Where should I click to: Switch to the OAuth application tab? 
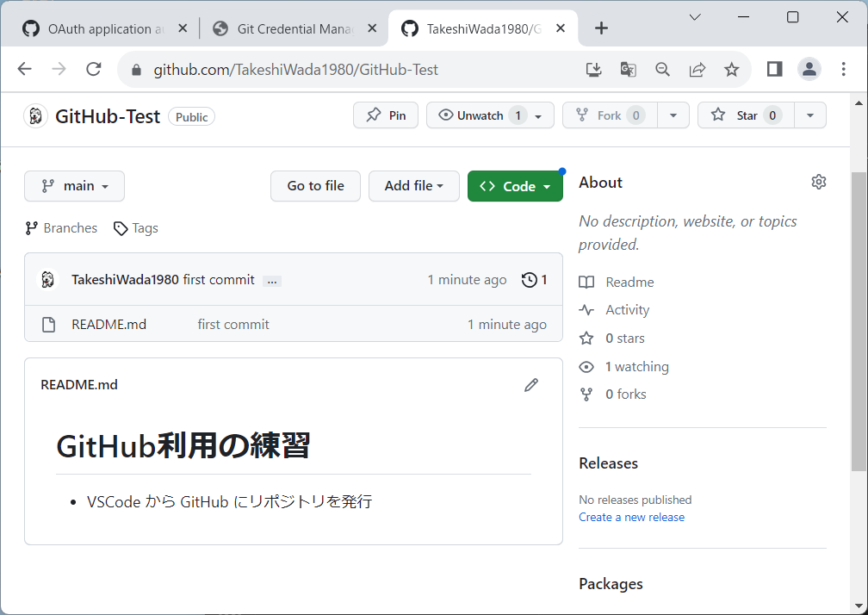coord(99,28)
